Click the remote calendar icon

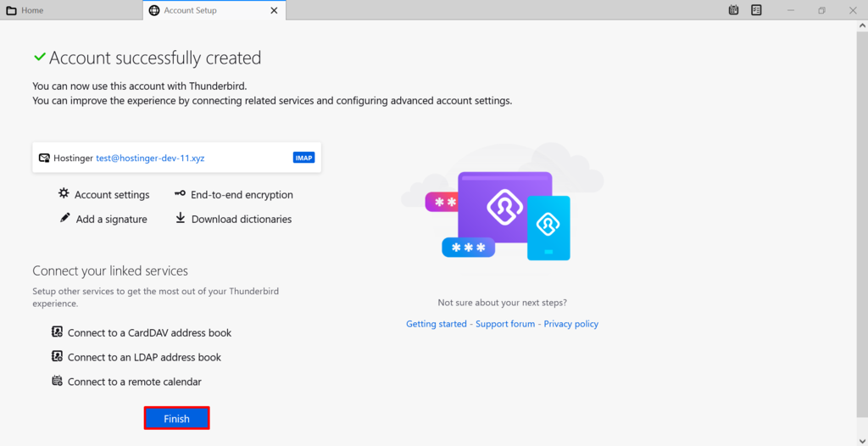pos(57,381)
